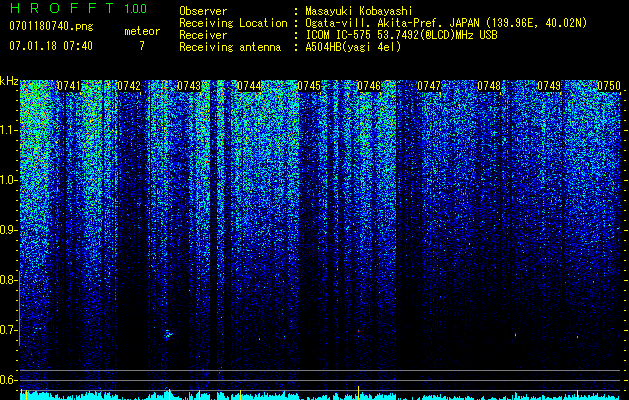Image resolution: width=629 pixels, height=400 pixels.
Task: Click observer name Masayuki Kobayashi
Action: coord(359,11)
